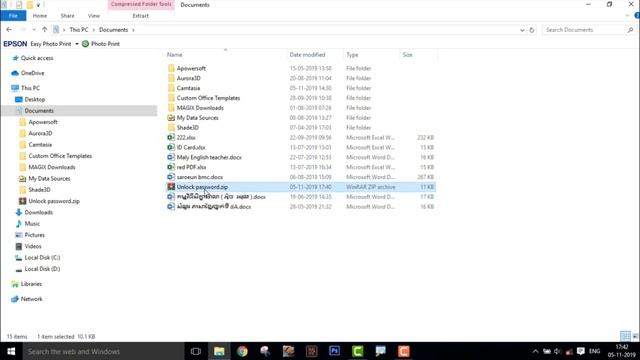Select Downloads in the navigation pane

[34, 213]
